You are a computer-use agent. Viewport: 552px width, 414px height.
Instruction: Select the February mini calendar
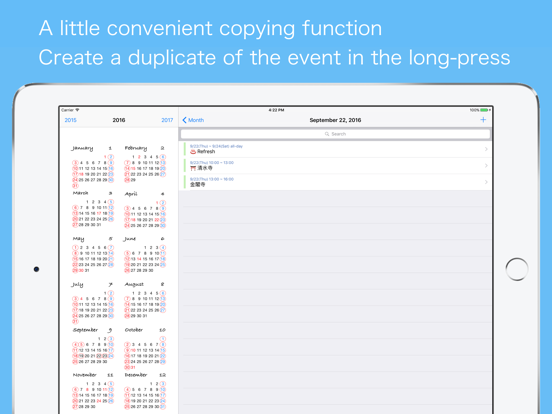145,164
